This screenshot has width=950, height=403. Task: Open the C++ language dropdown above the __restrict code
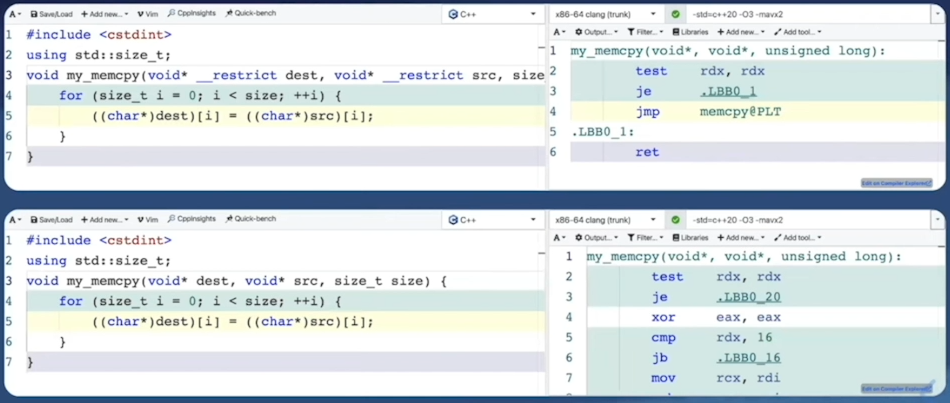(x=492, y=14)
